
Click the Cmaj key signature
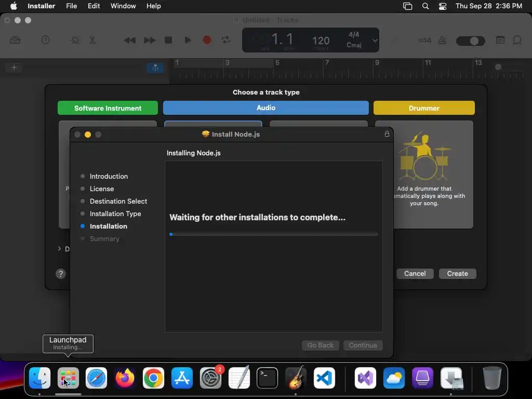[354, 45]
